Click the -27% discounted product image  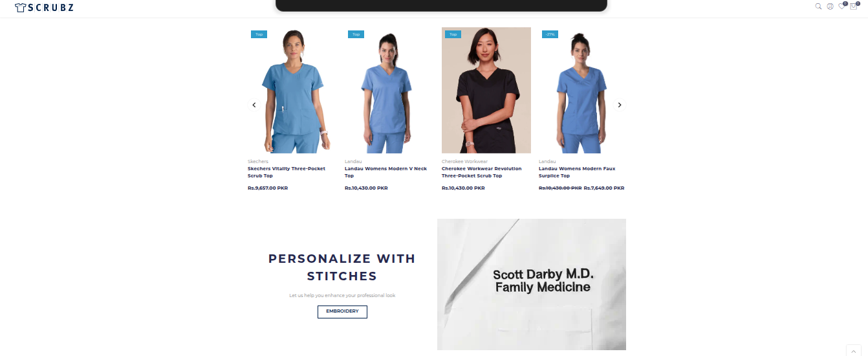582,90
